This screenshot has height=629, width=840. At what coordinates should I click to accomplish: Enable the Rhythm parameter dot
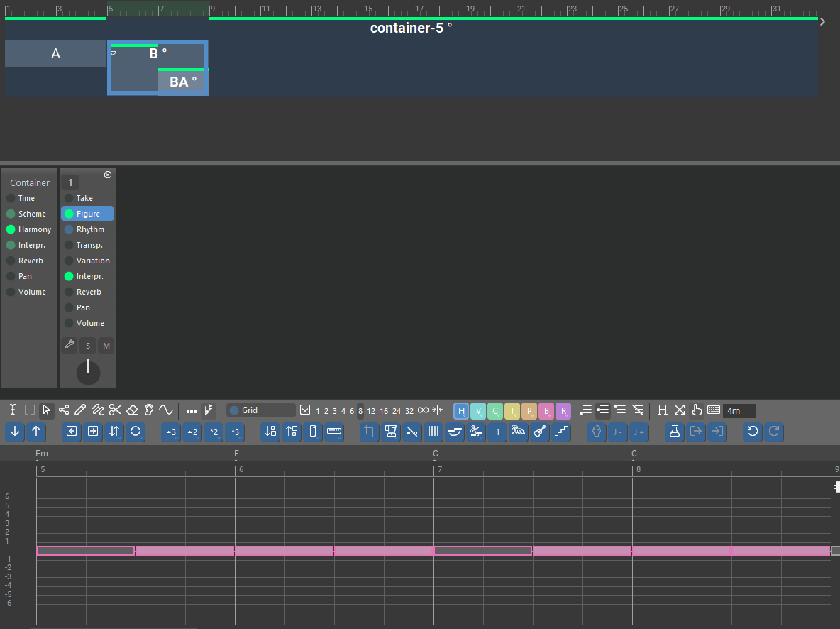[69, 229]
